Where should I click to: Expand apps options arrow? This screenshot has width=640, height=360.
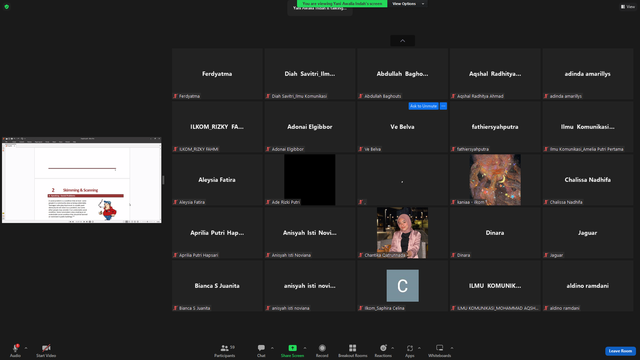[419, 348]
